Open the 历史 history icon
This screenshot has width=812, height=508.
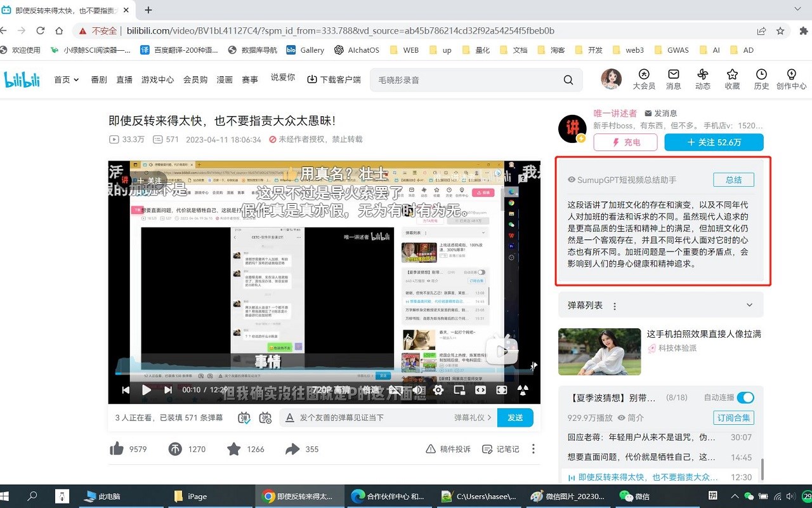(x=761, y=79)
